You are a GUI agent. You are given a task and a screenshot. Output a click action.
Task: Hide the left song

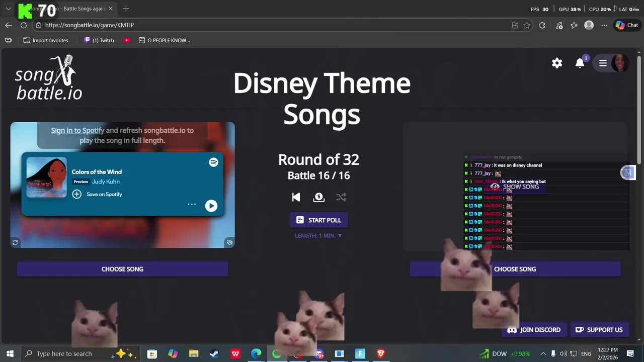229,242
